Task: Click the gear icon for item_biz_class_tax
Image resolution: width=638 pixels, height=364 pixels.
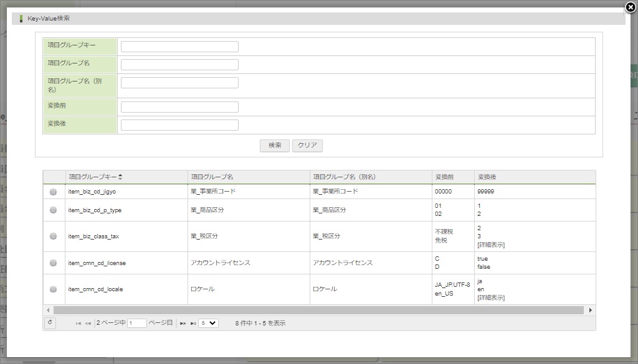Action: pos(54,236)
